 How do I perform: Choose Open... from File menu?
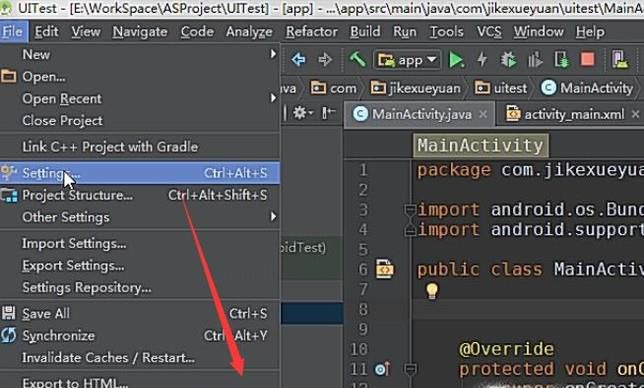140,76
